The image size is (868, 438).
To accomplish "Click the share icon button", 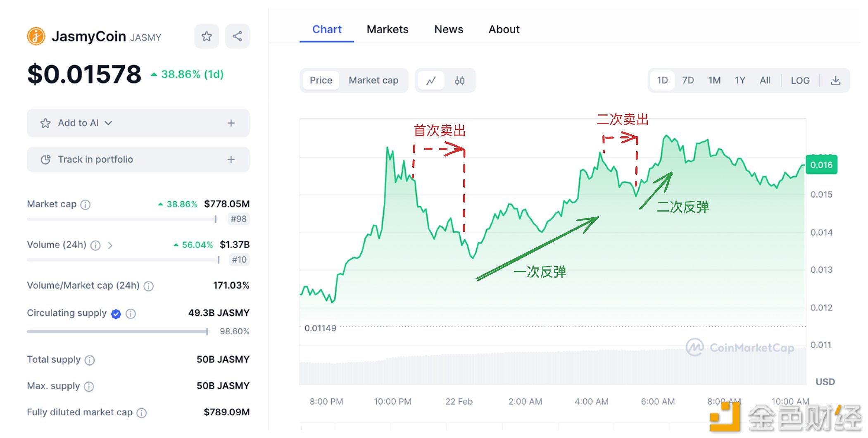I will [237, 36].
